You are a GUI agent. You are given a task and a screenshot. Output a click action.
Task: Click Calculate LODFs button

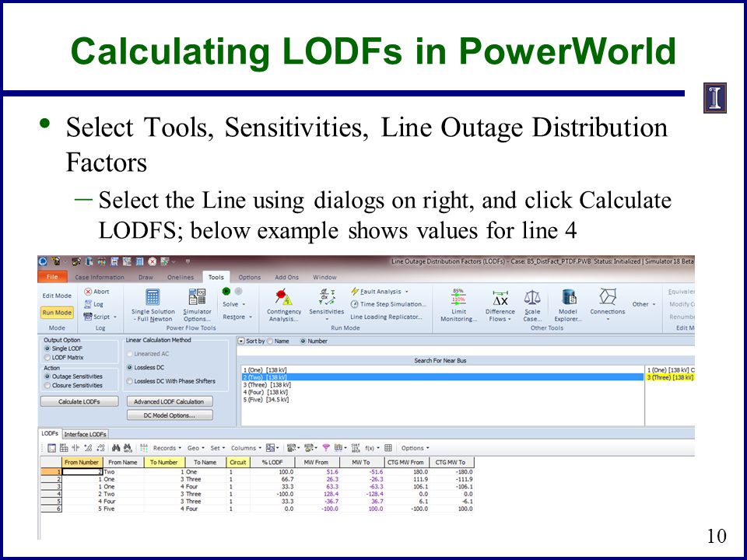click(x=79, y=402)
